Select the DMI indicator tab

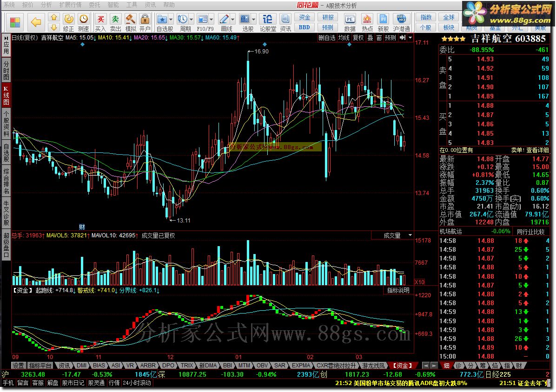(x=81, y=365)
